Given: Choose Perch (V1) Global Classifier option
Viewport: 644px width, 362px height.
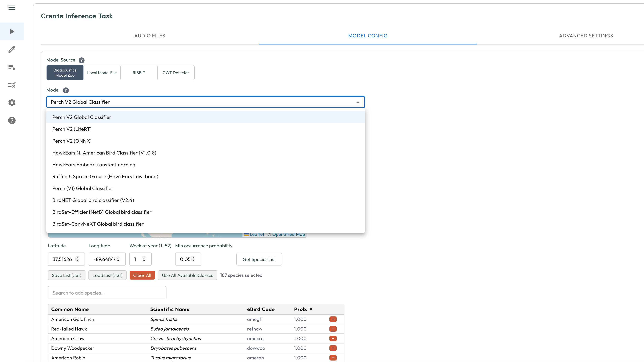Looking at the screenshot, I should (206, 188).
